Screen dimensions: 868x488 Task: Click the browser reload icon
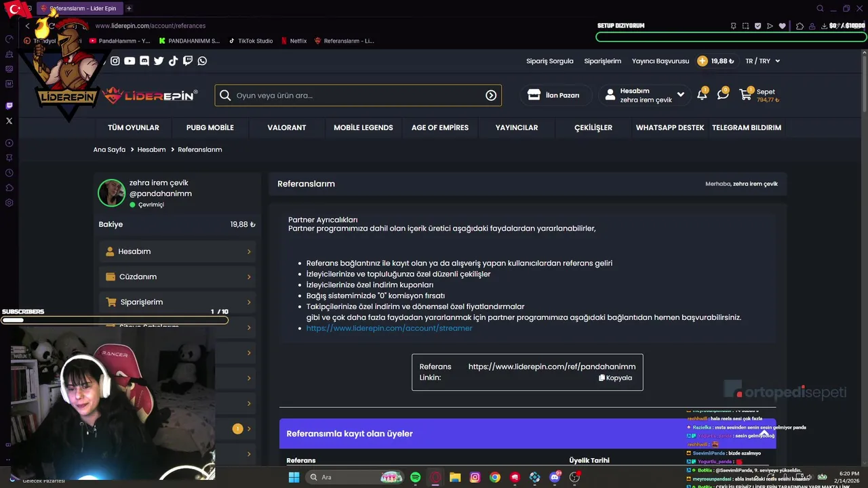pyautogui.click(x=52, y=26)
